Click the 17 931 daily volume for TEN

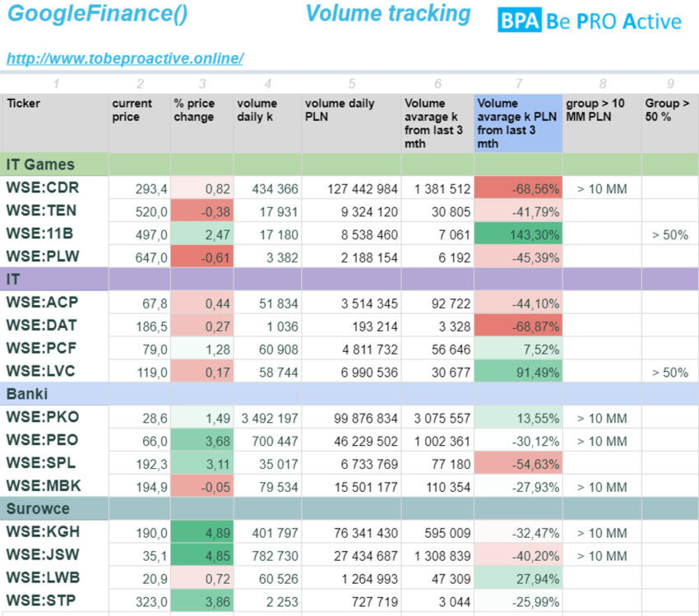tap(267, 211)
